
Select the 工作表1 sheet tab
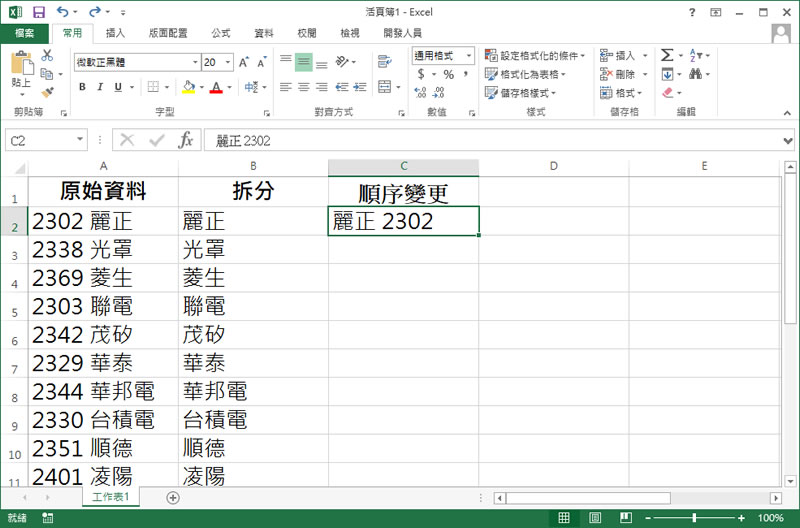(x=111, y=496)
